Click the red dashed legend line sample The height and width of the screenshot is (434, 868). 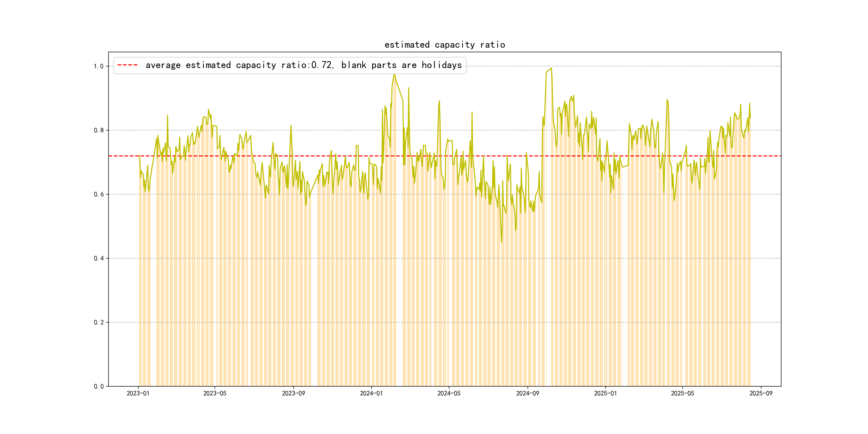click(x=128, y=65)
